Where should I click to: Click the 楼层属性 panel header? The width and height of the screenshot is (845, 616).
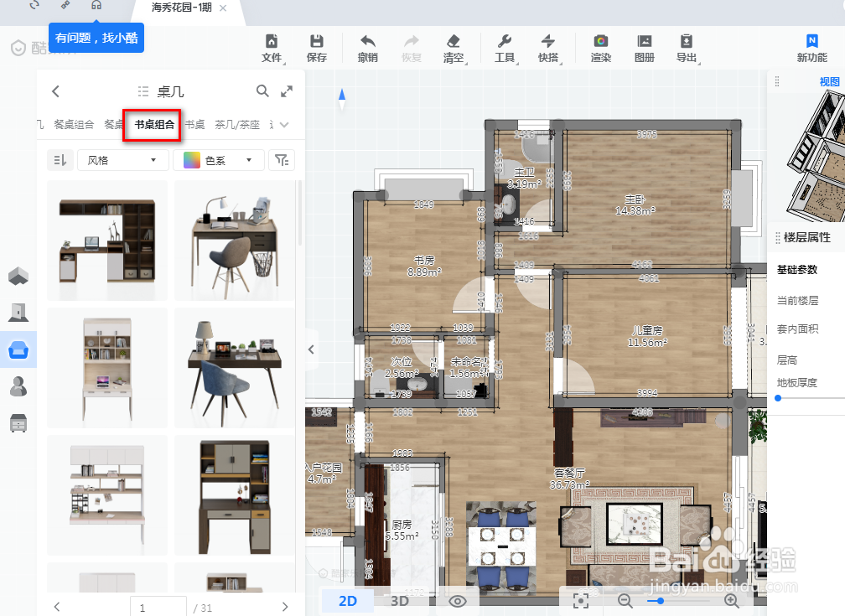coord(806,237)
